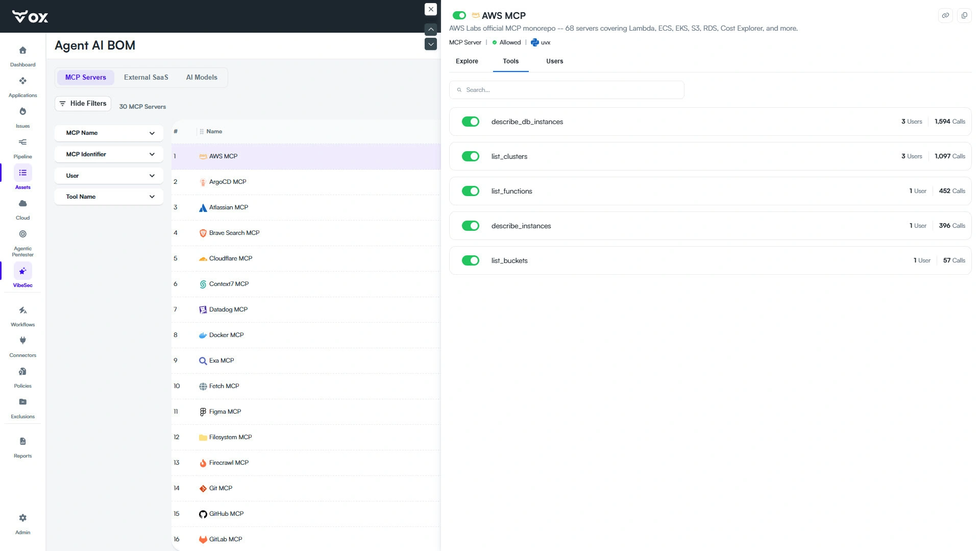Screen dimensions: 980x551
Task: Select the AI Models tab
Action: (x=202, y=78)
